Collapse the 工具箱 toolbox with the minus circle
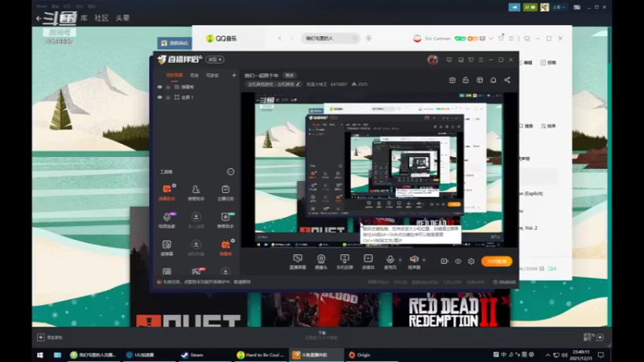This screenshot has width=644, height=362. (x=231, y=171)
